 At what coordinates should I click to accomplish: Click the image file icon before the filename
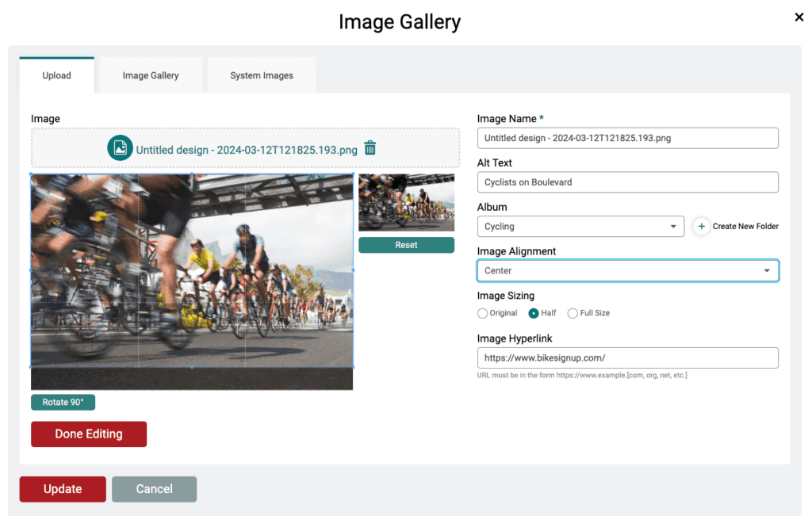(x=120, y=148)
